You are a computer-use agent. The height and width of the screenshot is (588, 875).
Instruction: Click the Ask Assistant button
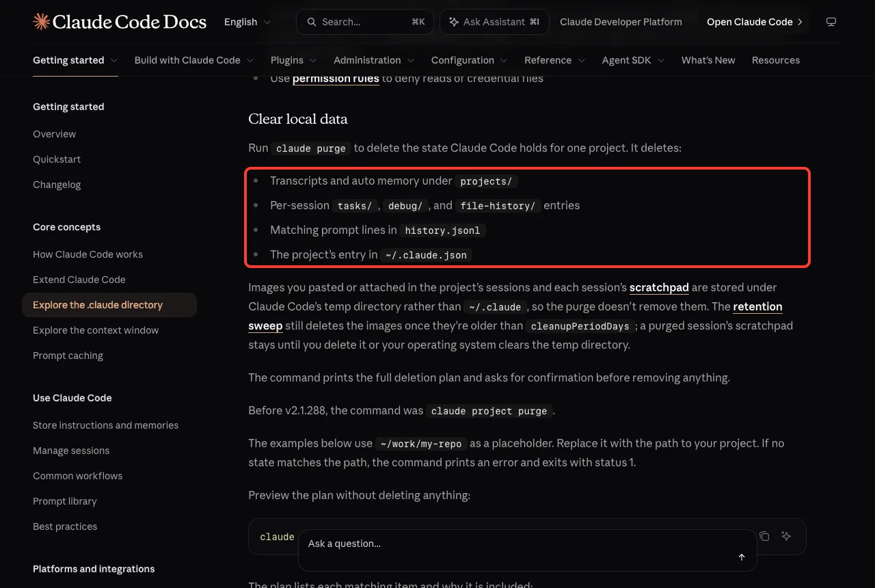pyautogui.click(x=494, y=22)
